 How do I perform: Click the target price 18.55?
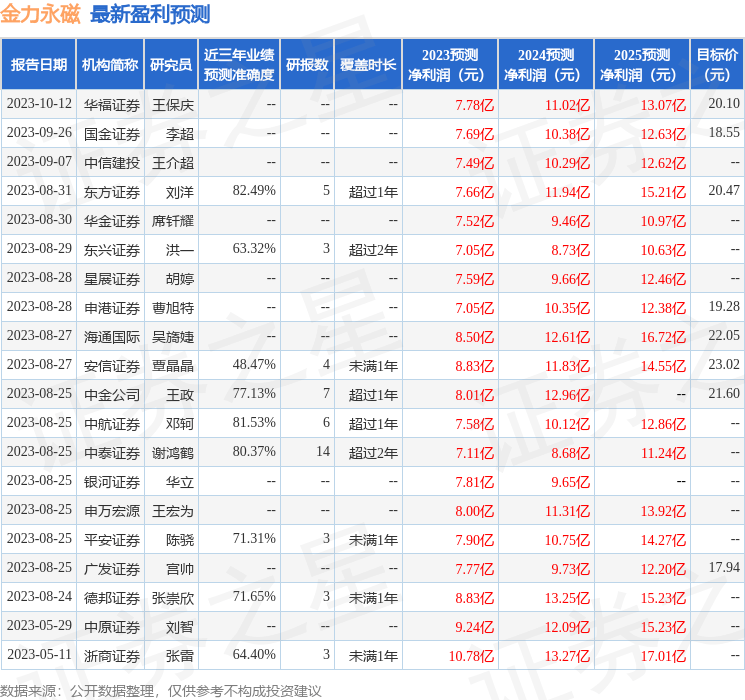724,133
